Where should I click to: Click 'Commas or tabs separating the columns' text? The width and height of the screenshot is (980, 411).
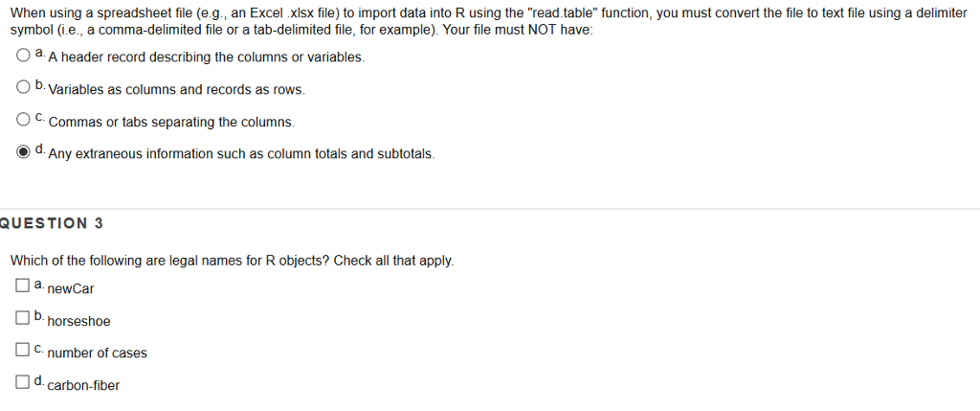coord(171,123)
